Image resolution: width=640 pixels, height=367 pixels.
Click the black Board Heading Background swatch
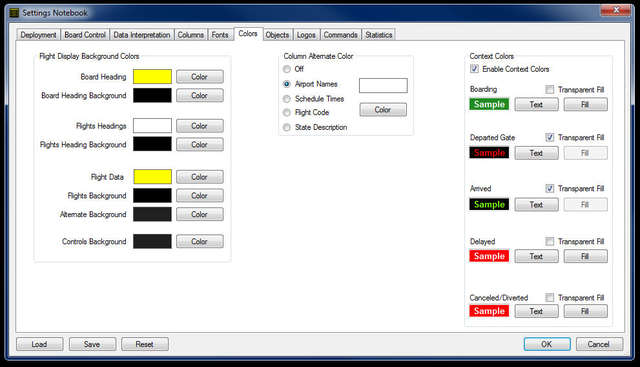pos(152,96)
